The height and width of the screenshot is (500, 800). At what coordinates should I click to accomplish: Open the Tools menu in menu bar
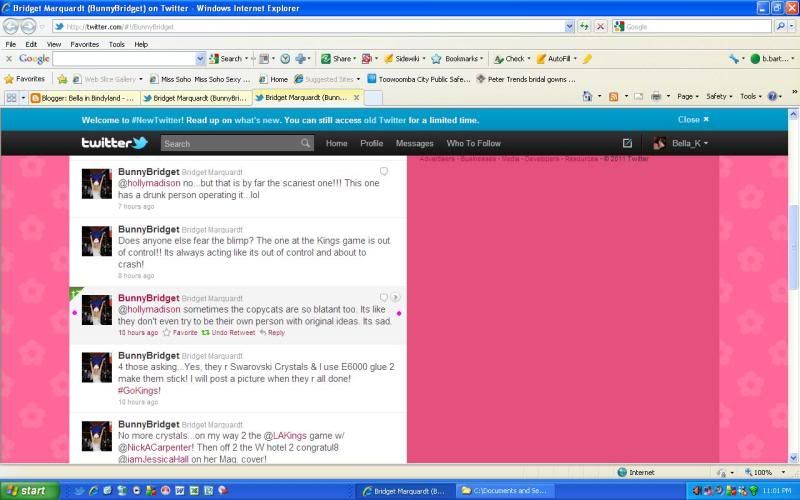[116, 44]
